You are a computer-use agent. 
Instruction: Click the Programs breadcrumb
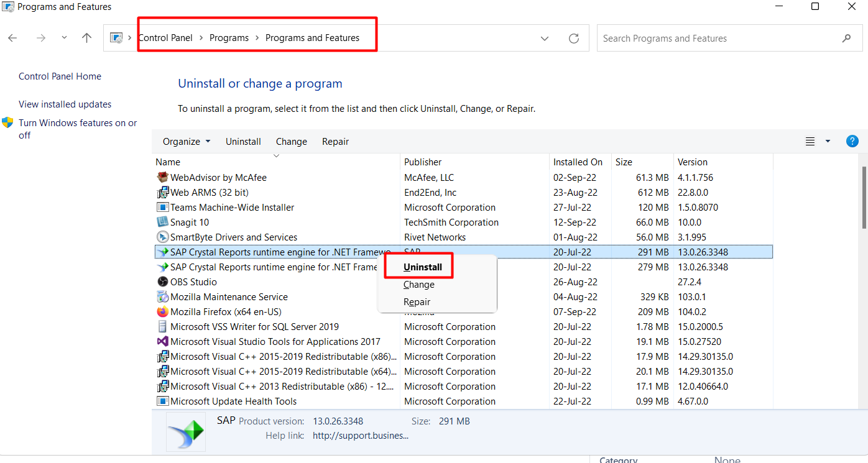pyautogui.click(x=229, y=38)
